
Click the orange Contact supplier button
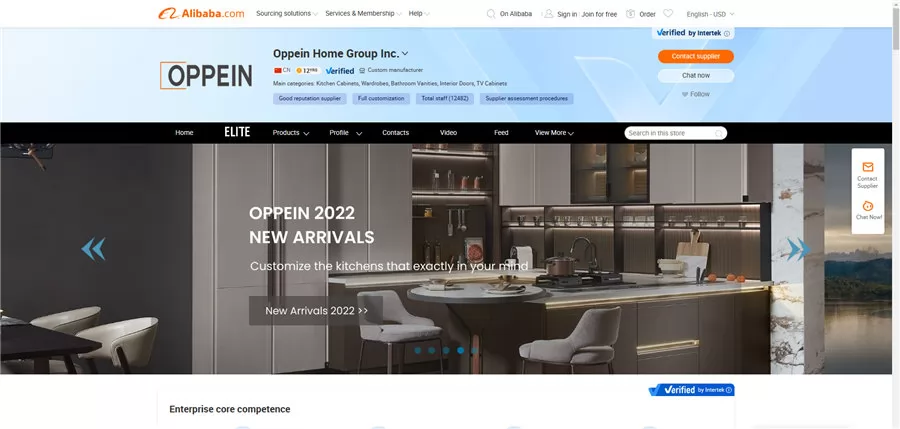(696, 56)
